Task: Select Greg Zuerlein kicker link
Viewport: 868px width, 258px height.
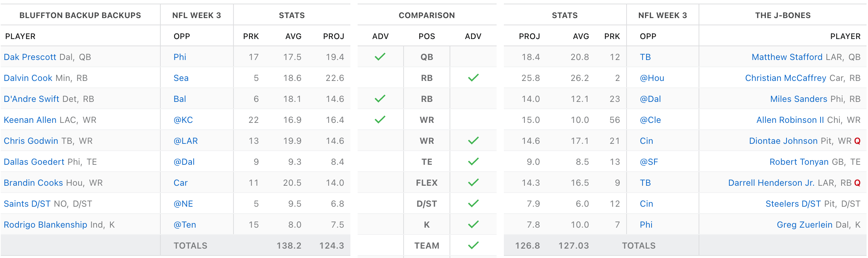Action: coord(804,225)
